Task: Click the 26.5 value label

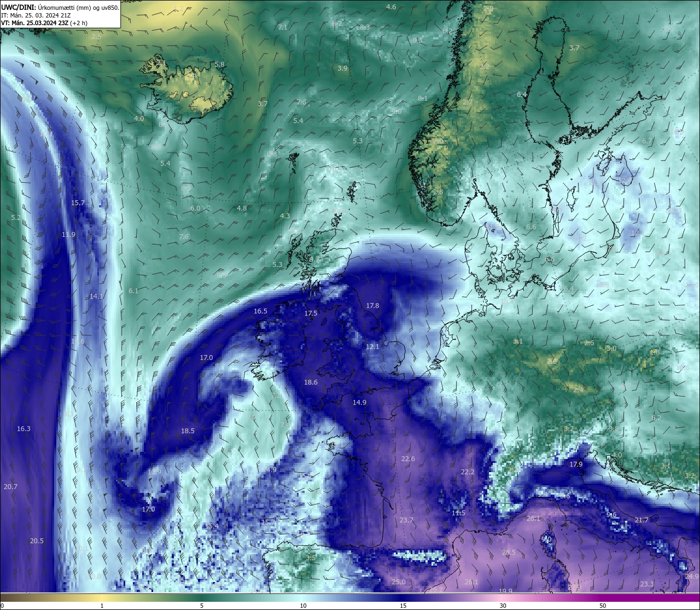Action: 509,553
